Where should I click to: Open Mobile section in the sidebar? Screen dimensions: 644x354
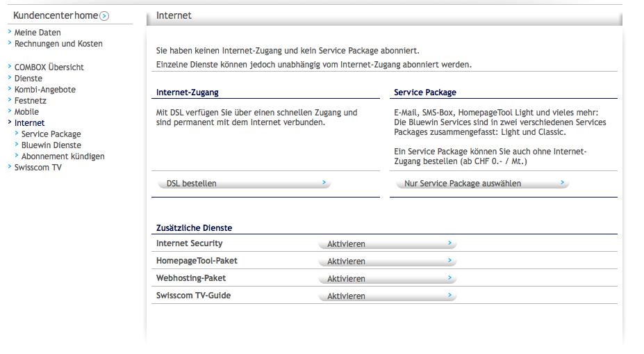click(x=26, y=112)
